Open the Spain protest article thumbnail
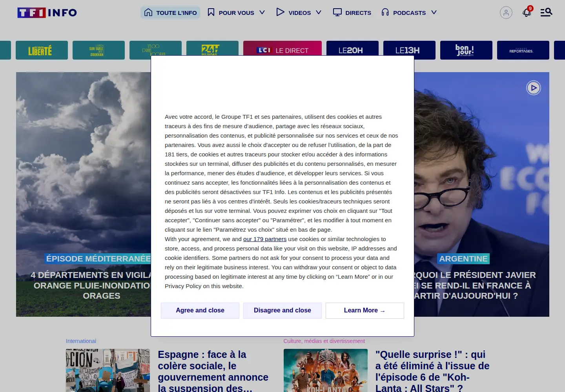The width and height of the screenshot is (565, 392). [x=108, y=370]
